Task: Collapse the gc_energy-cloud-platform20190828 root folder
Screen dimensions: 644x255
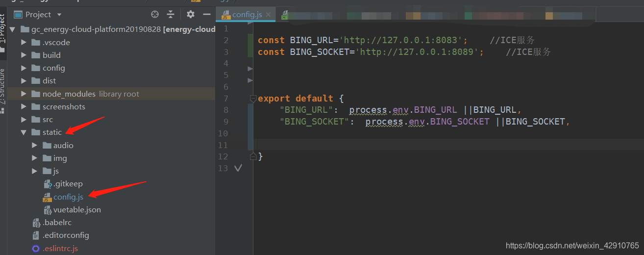Action: pos(13,29)
